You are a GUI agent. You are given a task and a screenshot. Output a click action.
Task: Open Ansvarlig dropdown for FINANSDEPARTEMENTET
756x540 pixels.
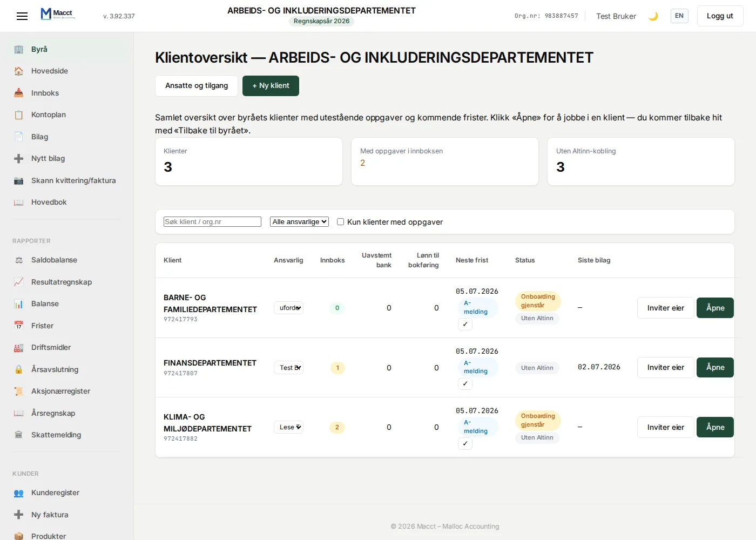[288, 368]
